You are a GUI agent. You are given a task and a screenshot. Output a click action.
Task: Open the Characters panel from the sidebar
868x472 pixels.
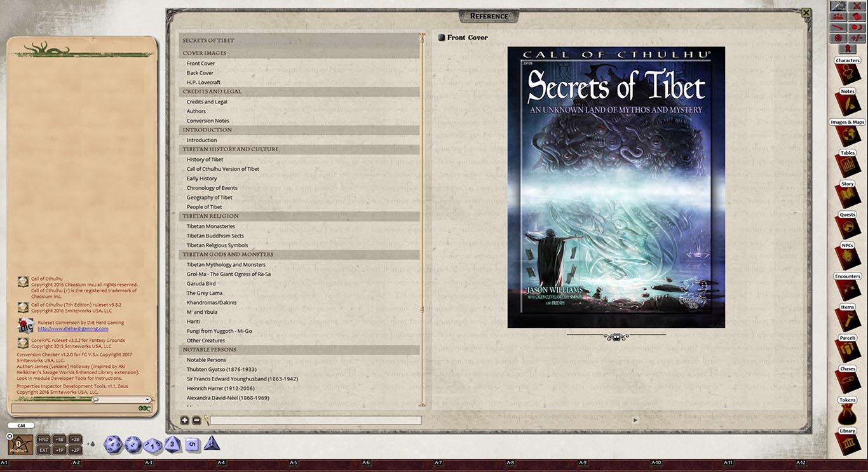coord(847,70)
